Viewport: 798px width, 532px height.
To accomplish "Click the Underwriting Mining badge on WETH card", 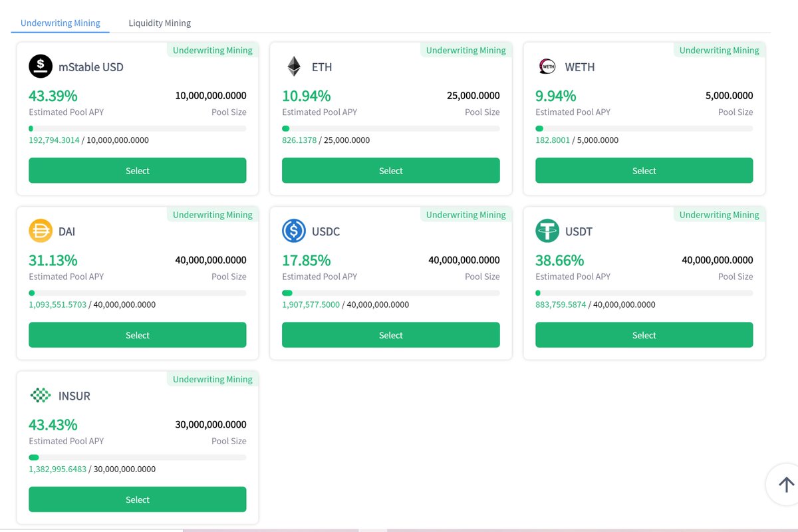I will [x=720, y=50].
